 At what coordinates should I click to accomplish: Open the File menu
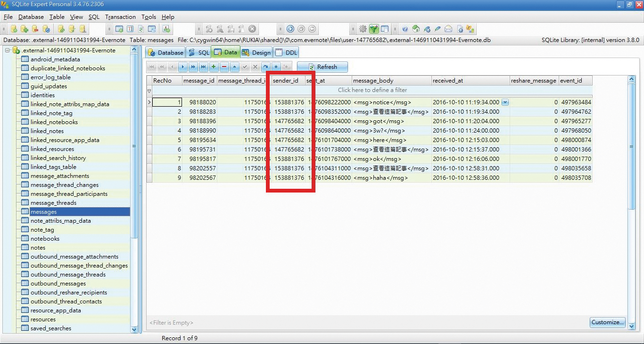click(8, 17)
